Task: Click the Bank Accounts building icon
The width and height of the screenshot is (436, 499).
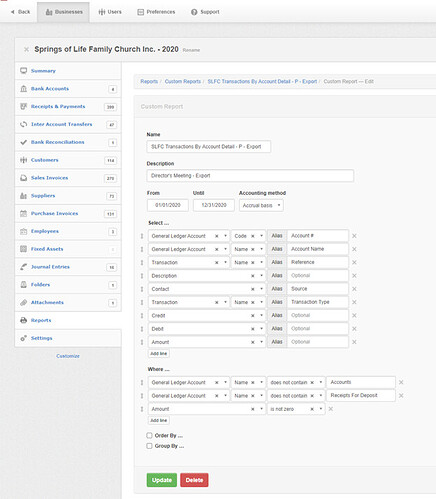Action: pos(23,89)
